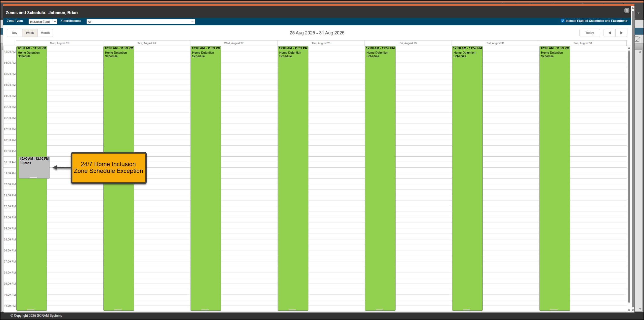Expand the Zone/Beacon dropdown

(141, 22)
